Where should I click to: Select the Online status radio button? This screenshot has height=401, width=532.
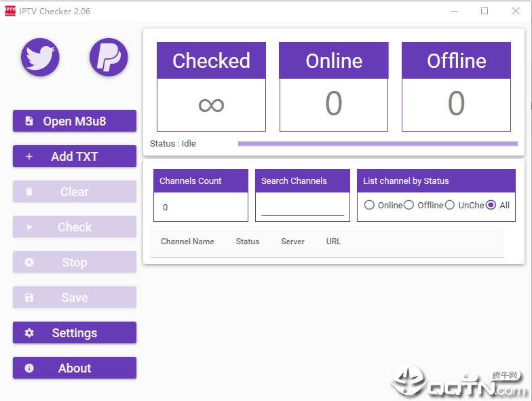(x=369, y=205)
